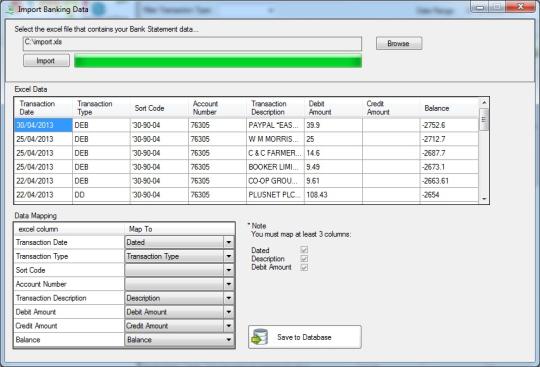Select the W M MORRIS... description cell
This screenshot has height=367, width=540.
point(275,139)
